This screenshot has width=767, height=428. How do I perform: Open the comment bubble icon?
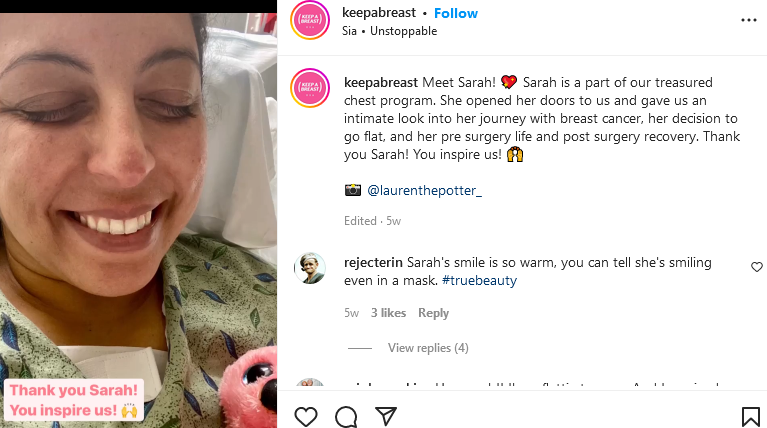point(346,416)
